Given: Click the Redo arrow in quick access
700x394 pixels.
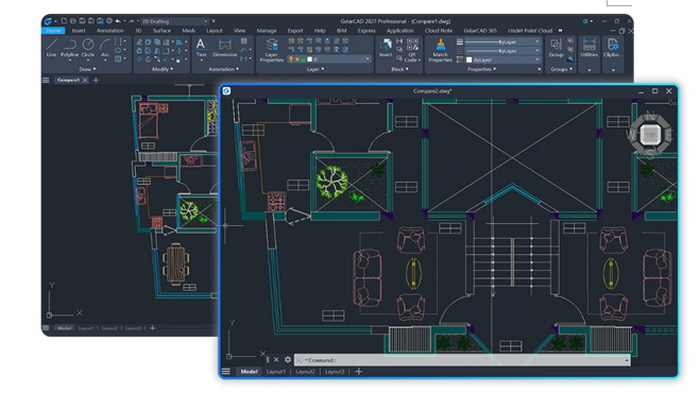Looking at the screenshot, I should [131, 21].
